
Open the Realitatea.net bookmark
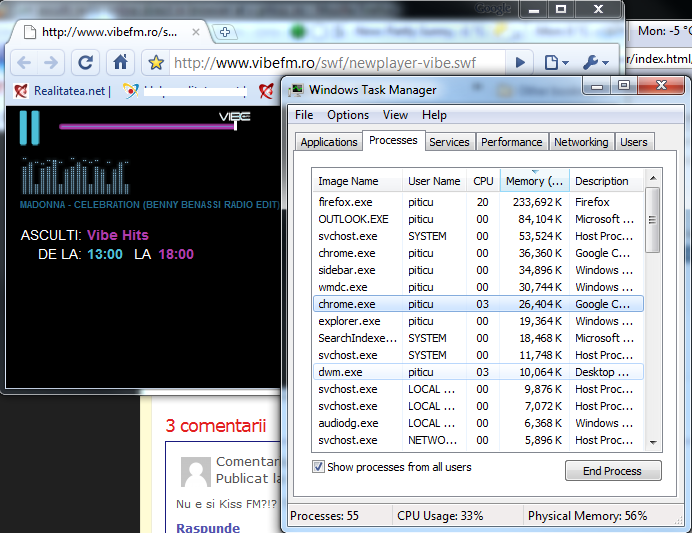click(x=62, y=91)
